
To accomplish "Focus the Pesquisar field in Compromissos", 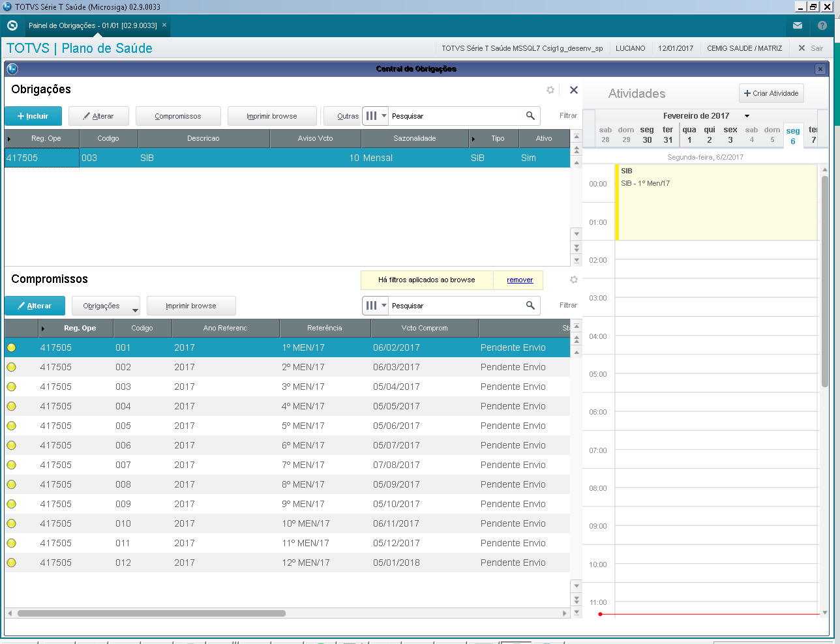I will coord(457,306).
